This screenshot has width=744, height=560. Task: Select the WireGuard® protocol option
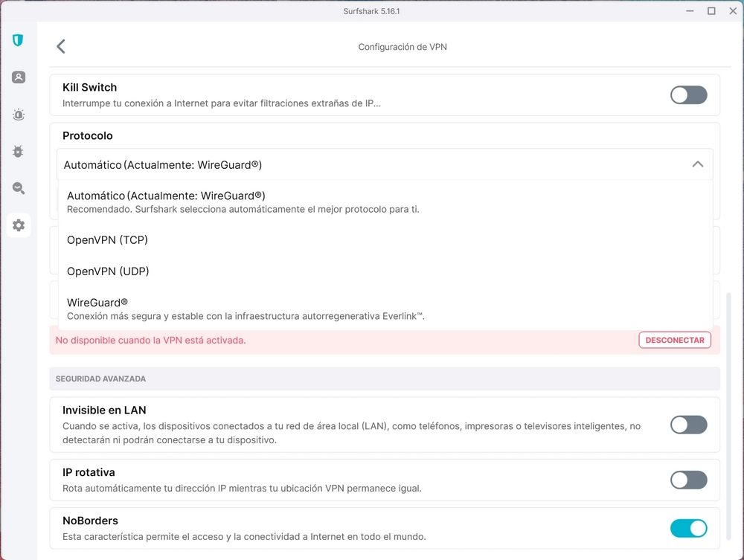click(x=385, y=309)
